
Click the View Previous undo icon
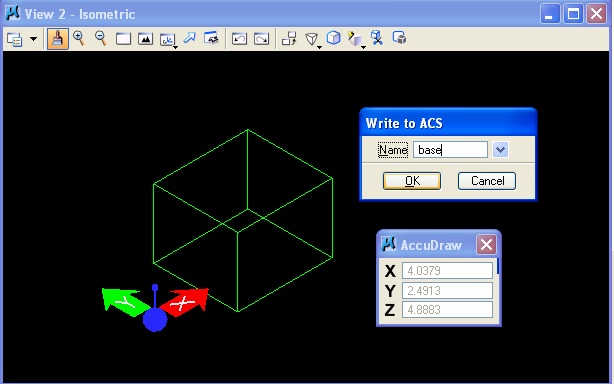click(239, 39)
